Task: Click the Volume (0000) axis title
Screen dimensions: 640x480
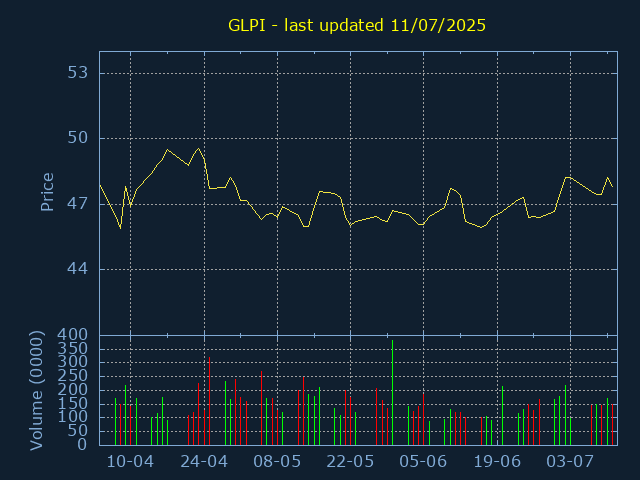Action: click(36, 391)
